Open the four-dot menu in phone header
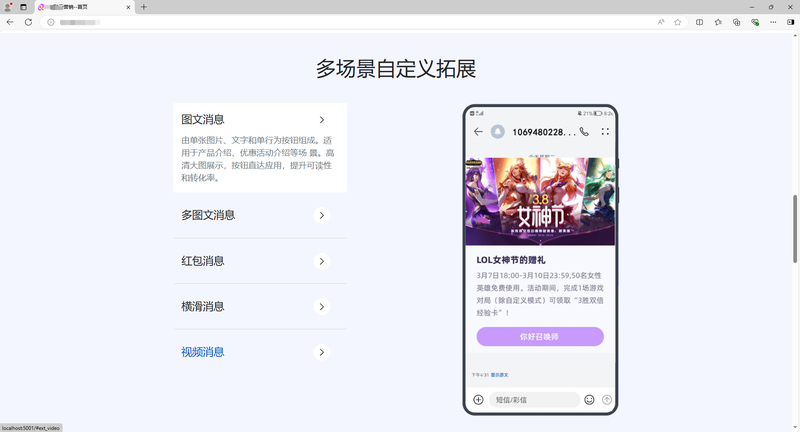 pyautogui.click(x=605, y=132)
